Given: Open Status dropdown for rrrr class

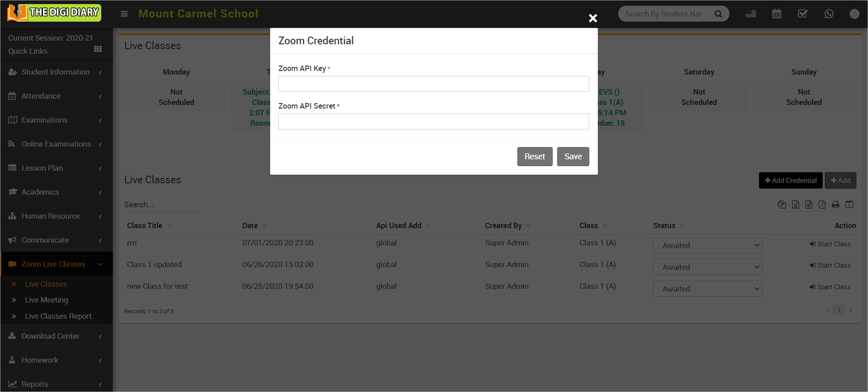Looking at the screenshot, I should tap(707, 245).
